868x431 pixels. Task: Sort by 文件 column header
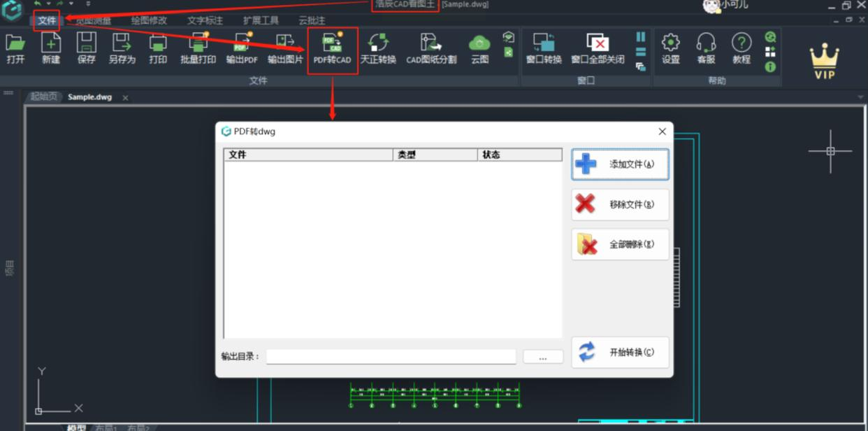pyautogui.click(x=308, y=155)
